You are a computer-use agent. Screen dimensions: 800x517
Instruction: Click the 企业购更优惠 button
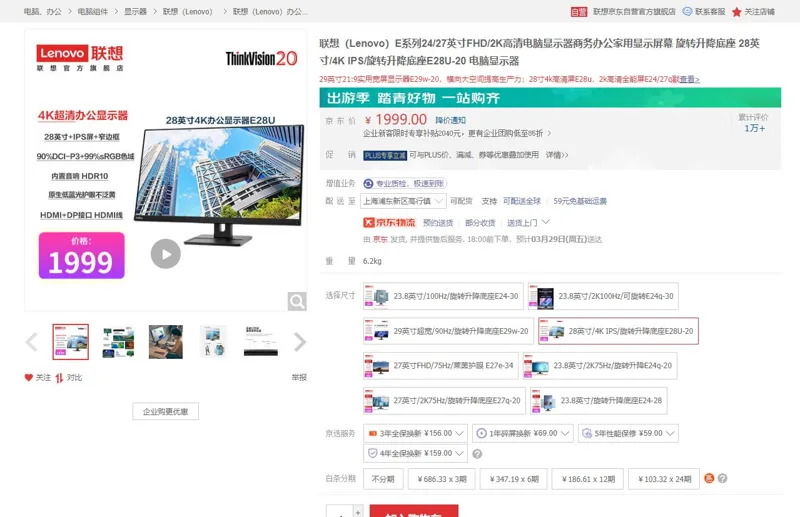tap(165, 411)
